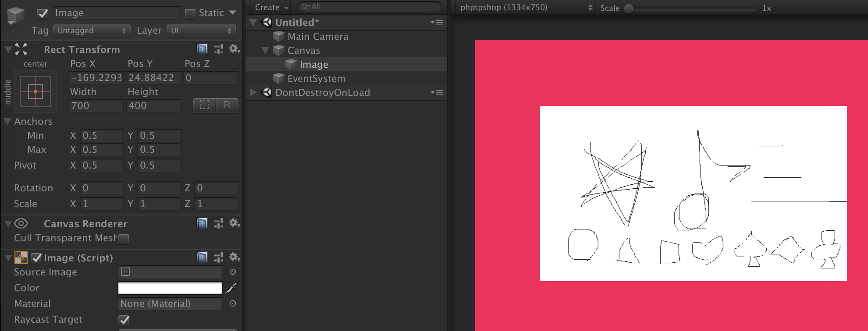Select Main Camera in the Hierarchy
Screen dimensions: 868x331
[x=317, y=36]
